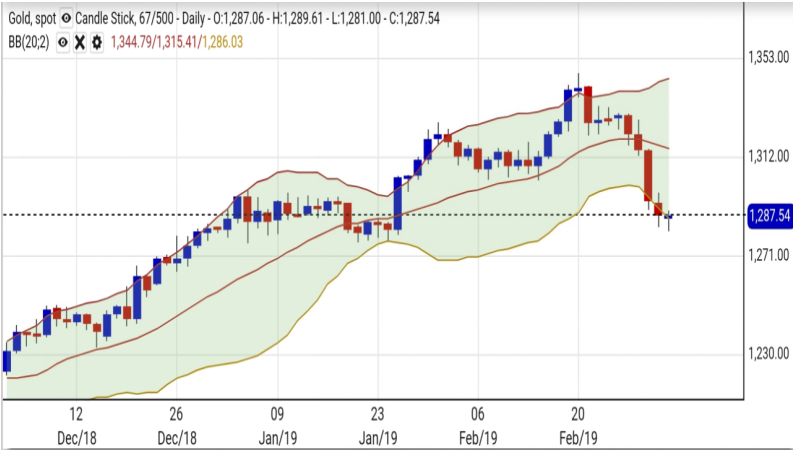Screen dimensions: 796x452
Task: Click the 1,230.00 price axis label
Action: (x=768, y=353)
